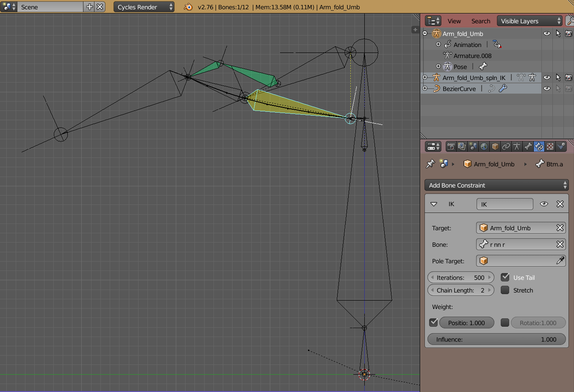Open the Bone Constraints properties tab

click(539, 146)
